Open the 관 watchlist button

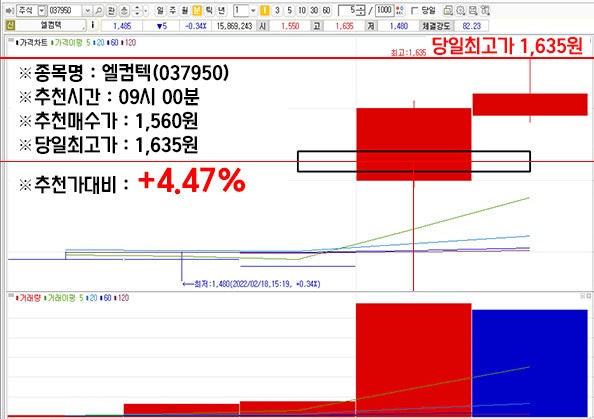point(111,11)
